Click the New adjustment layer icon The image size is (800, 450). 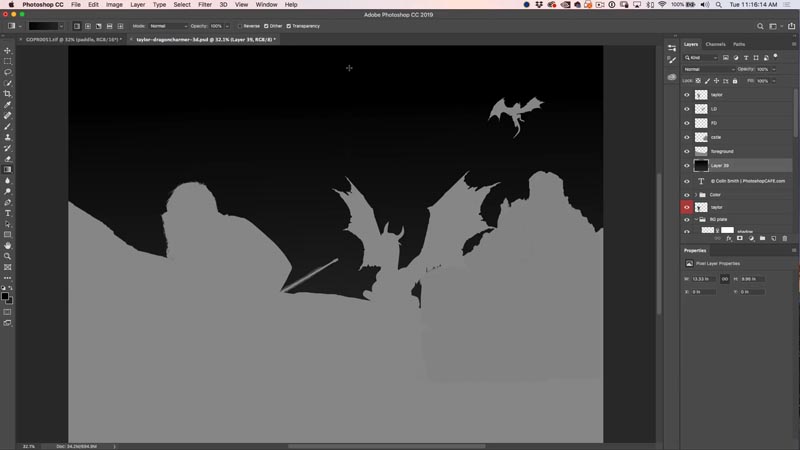pos(751,238)
